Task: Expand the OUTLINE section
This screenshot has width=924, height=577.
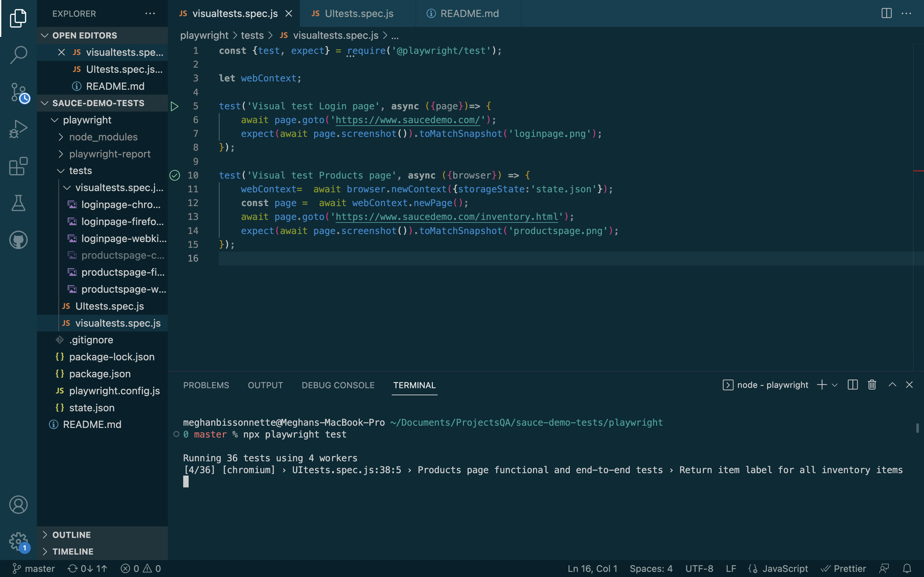Action: (x=72, y=535)
